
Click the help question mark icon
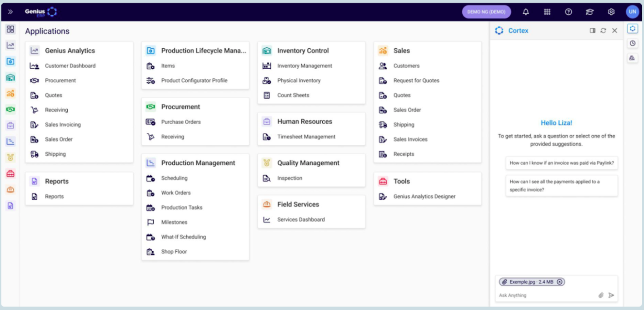coord(568,12)
